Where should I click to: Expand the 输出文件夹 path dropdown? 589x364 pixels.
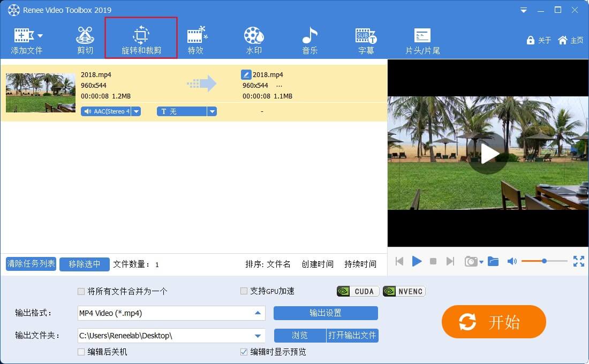click(258, 336)
